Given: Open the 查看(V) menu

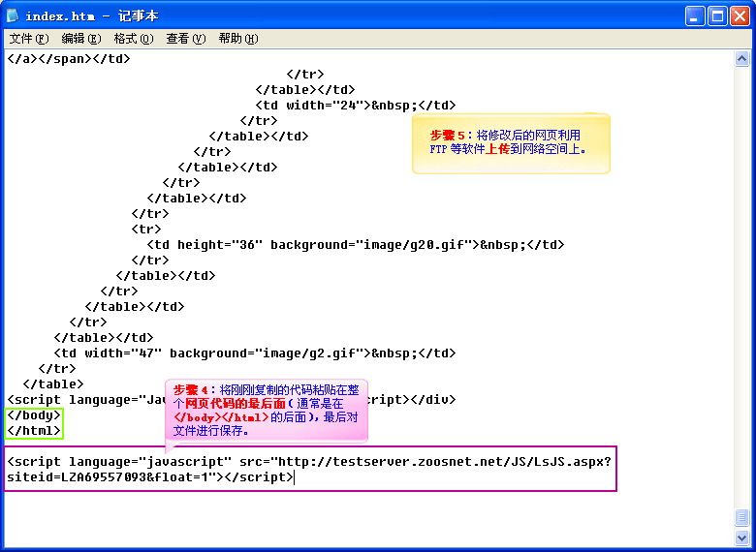Looking at the screenshot, I should pyautogui.click(x=185, y=39).
